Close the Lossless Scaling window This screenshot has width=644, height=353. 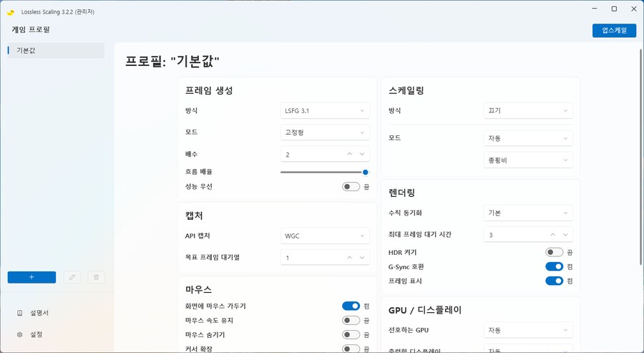634,9
